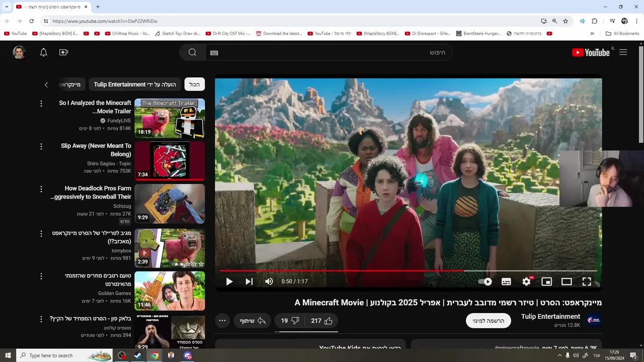Viewport: 644px width, 362px height.
Task: Enter fullscreen mode
Action: pos(587,282)
